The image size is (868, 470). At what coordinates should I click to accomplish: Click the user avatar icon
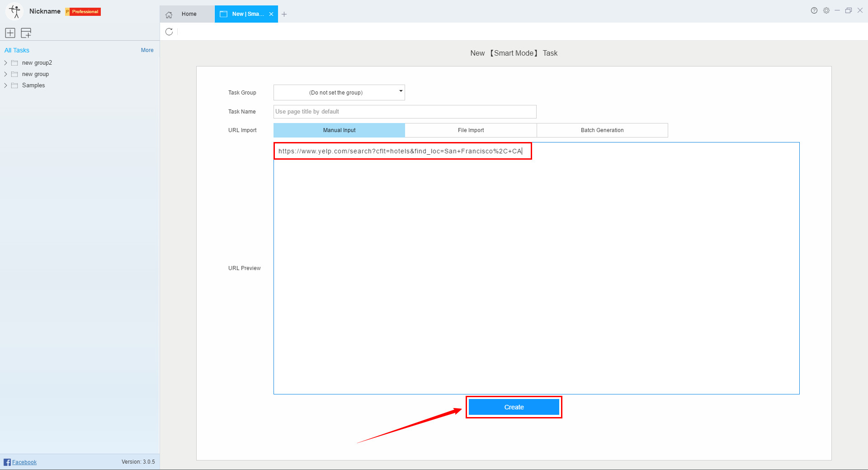(15, 11)
